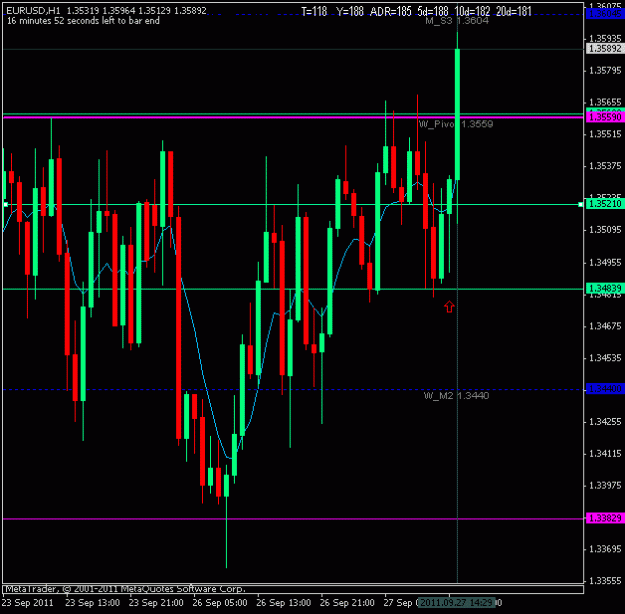The width and height of the screenshot is (625, 614).
Task: Click the 1.35515 price scale value
Action: [x=605, y=134]
